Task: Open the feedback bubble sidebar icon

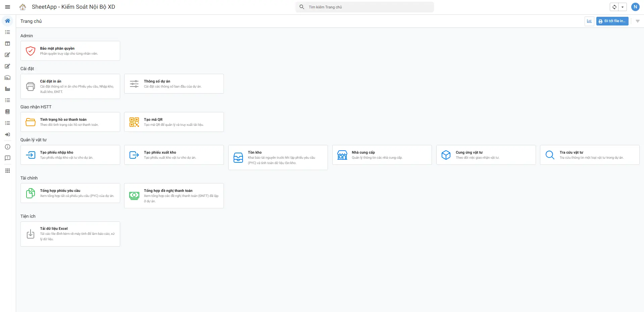Action: tap(7, 158)
